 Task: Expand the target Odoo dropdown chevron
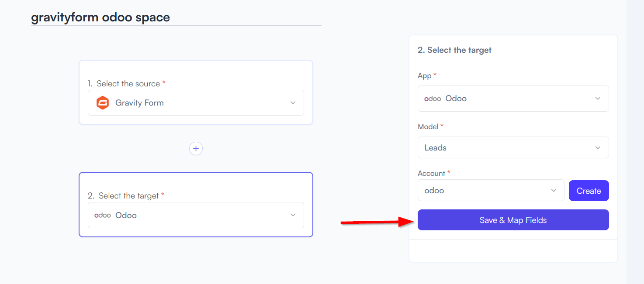pyautogui.click(x=293, y=215)
